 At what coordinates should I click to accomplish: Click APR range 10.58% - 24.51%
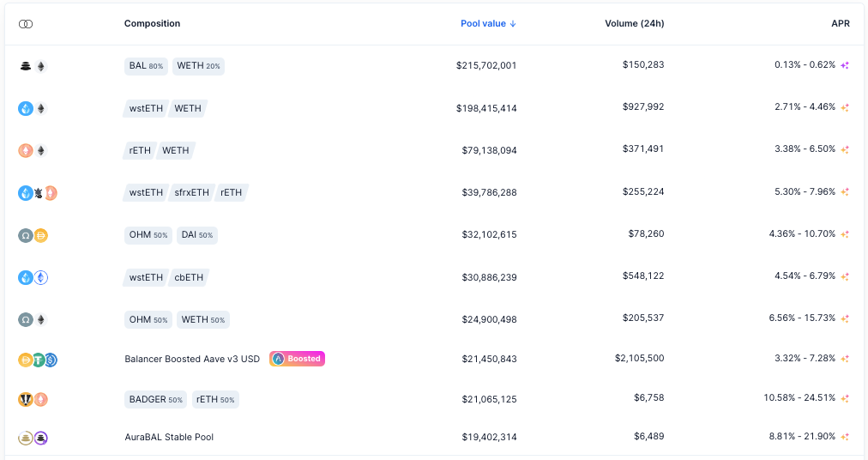(799, 398)
